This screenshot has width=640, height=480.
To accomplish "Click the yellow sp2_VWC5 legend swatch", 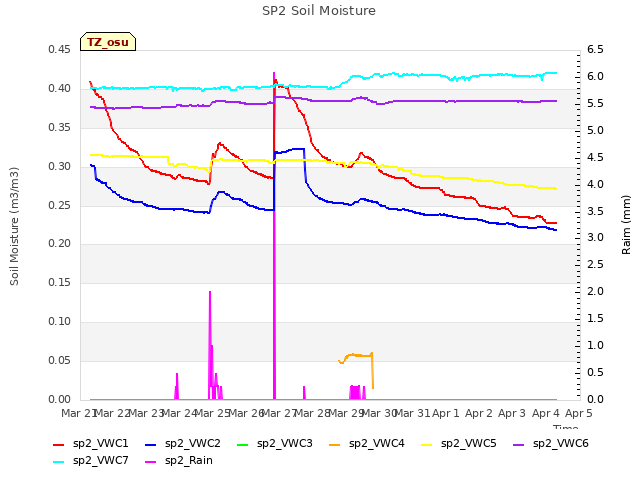I will pos(427,444).
